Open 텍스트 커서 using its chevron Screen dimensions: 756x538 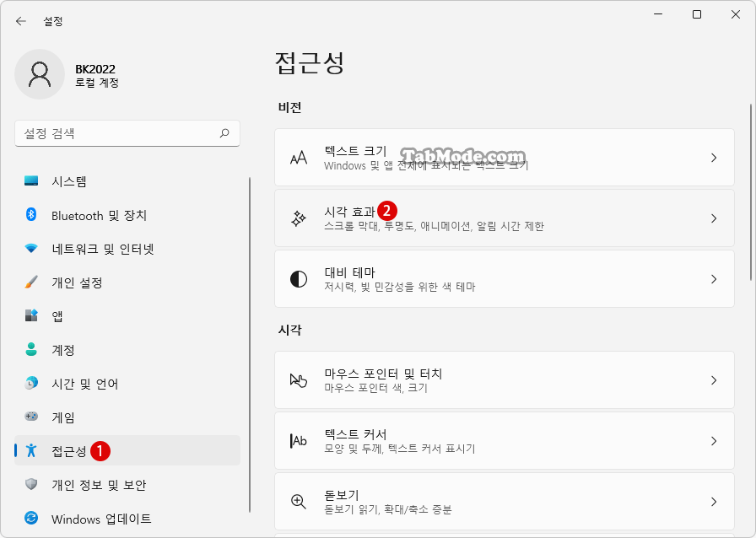[x=714, y=441]
